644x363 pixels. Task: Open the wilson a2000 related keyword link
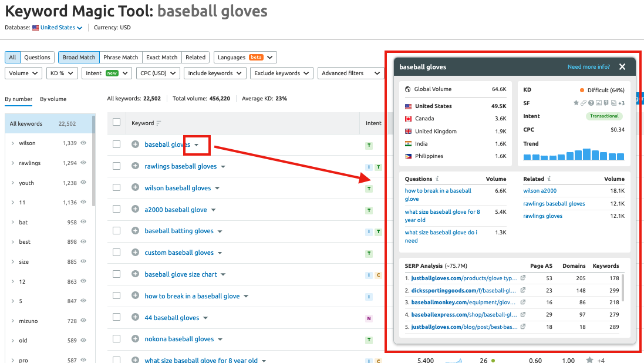click(x=540, y=191)
